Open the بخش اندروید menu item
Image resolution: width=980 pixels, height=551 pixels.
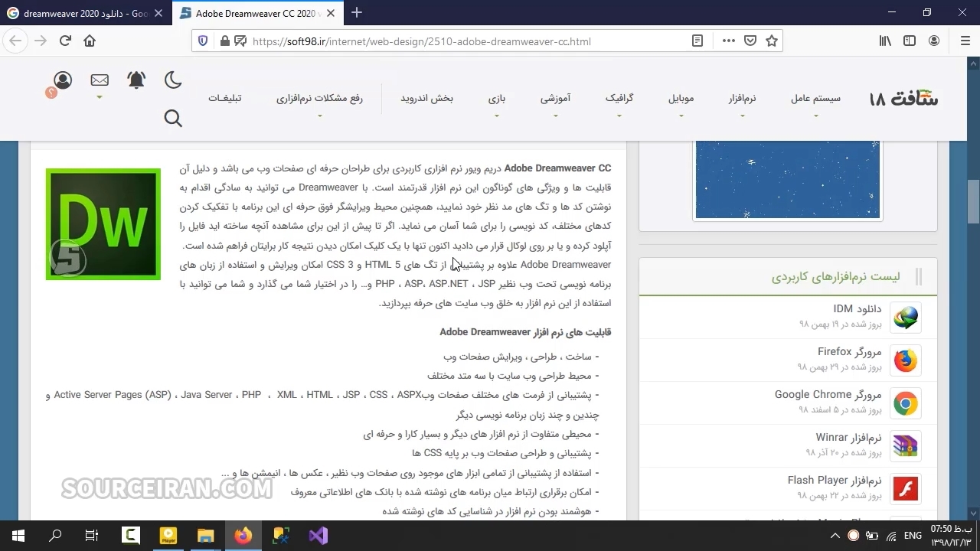click(426, 99)
